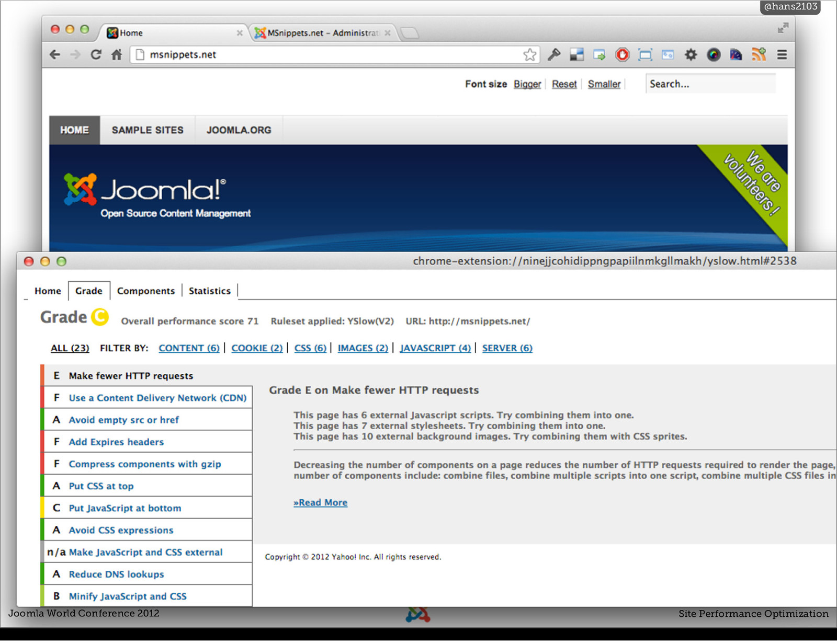Select Make JavaScript and CSS external rule

147,552
